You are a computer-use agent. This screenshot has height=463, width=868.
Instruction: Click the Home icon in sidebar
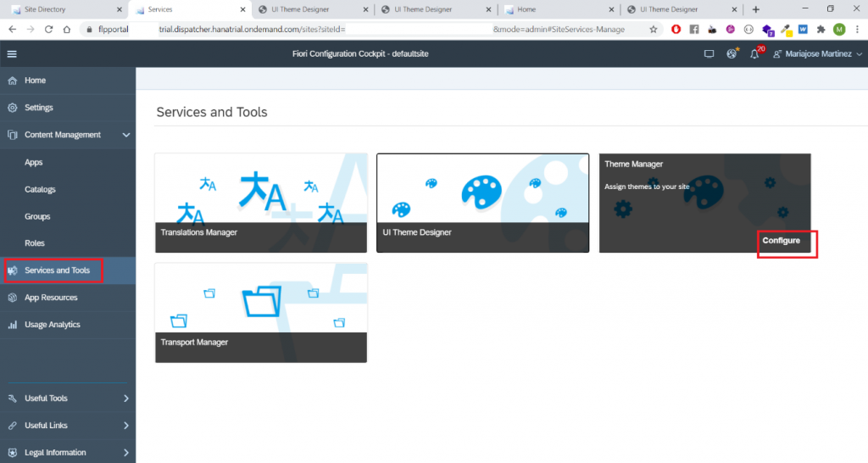[x=12, y=81]
